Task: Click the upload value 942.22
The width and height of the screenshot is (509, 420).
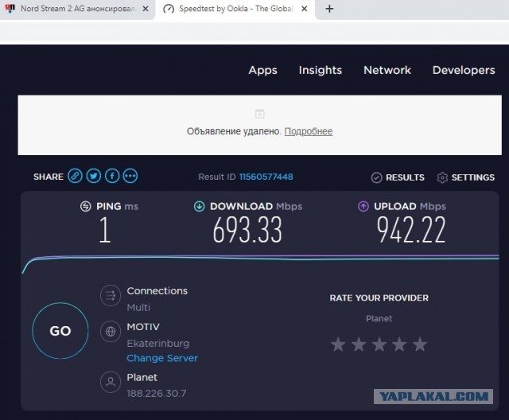Action: [411, 230]
